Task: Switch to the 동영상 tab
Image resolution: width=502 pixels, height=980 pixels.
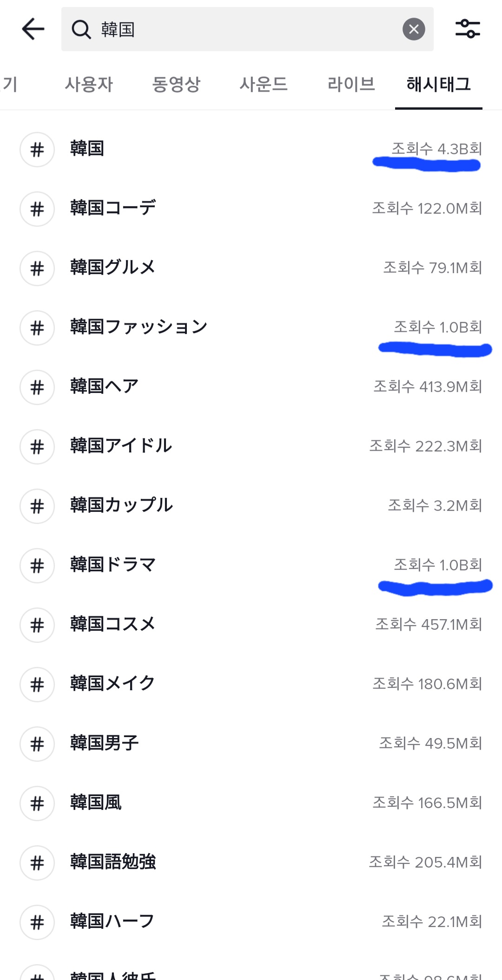Action: tap(176, 85)
